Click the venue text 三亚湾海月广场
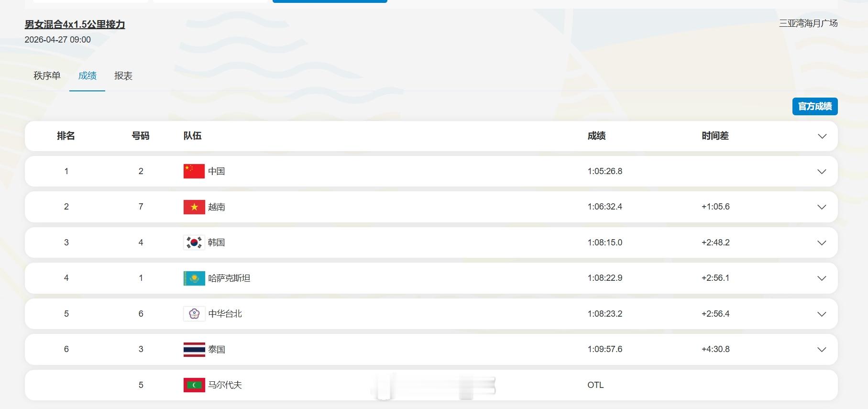Image resolution: width=868 pixels, height=409 pixels. pos(808,23)
